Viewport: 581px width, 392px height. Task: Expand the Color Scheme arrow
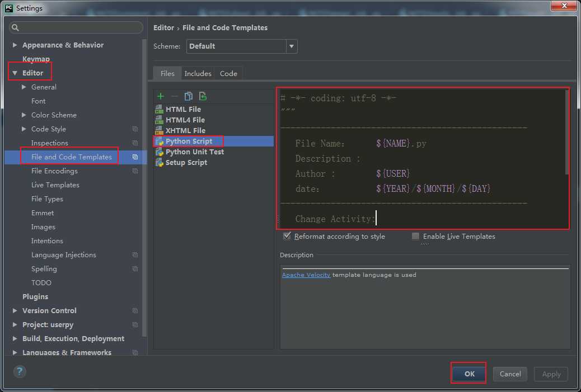pyautogui.click(x=24, y=115)
